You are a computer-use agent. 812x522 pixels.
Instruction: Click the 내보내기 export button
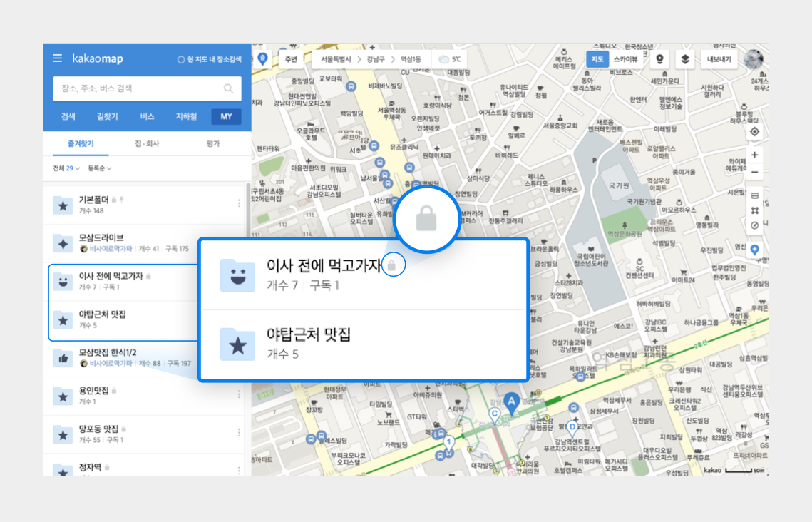click(x=719, y=59)
